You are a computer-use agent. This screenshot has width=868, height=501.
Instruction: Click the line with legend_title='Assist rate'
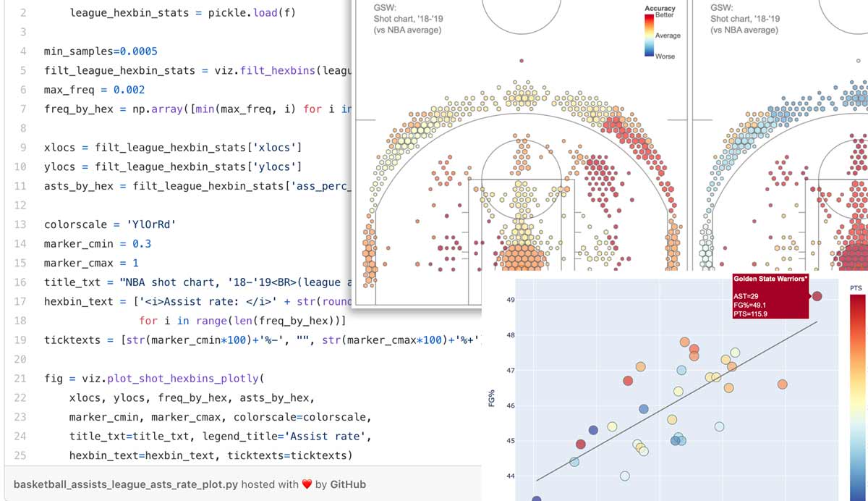(x=220, y=436)
